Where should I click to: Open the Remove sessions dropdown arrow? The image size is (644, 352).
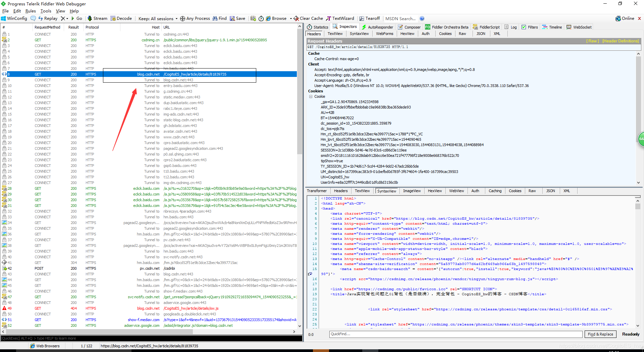point(67,19)
